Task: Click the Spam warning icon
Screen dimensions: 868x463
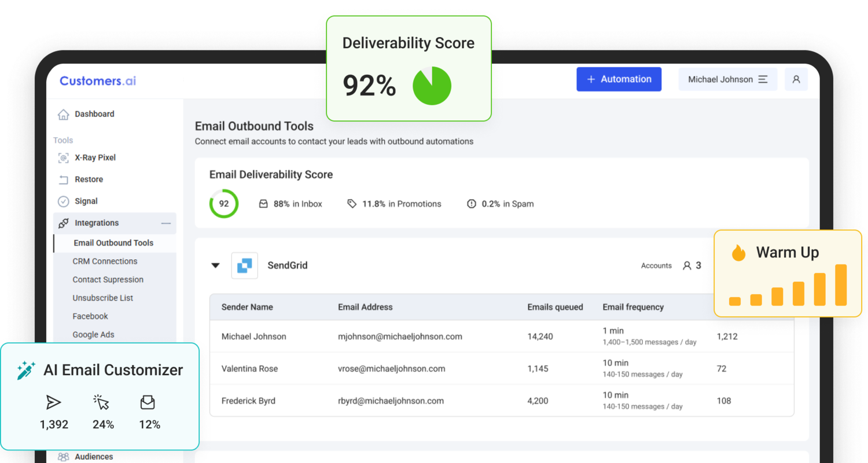Action: click(x=472, y=204)
